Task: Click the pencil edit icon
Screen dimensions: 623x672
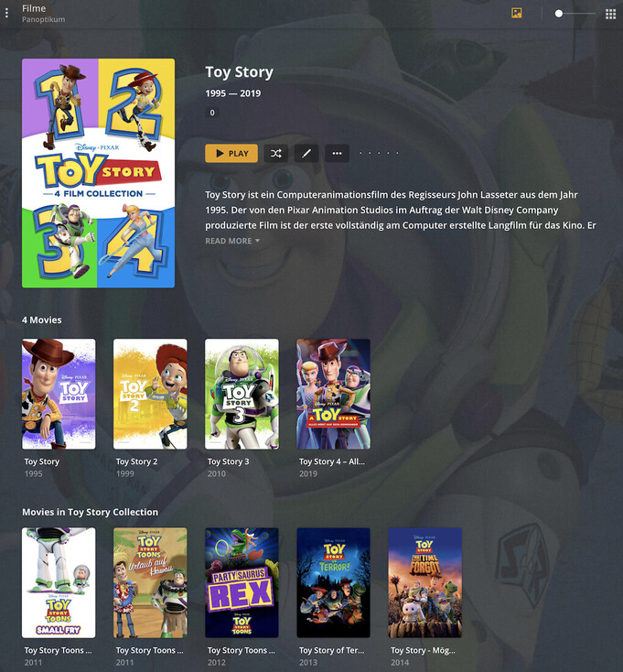Action: [x=306, y=154]
